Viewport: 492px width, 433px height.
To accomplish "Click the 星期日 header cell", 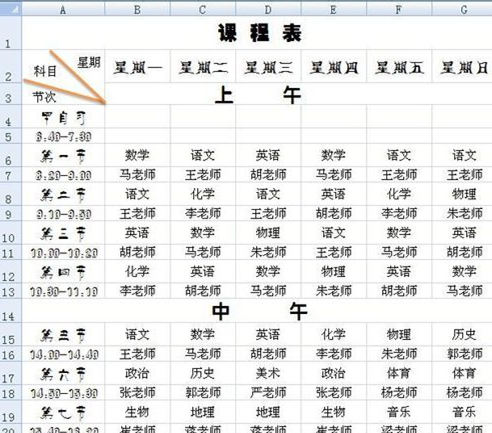I will coord(462,66).
